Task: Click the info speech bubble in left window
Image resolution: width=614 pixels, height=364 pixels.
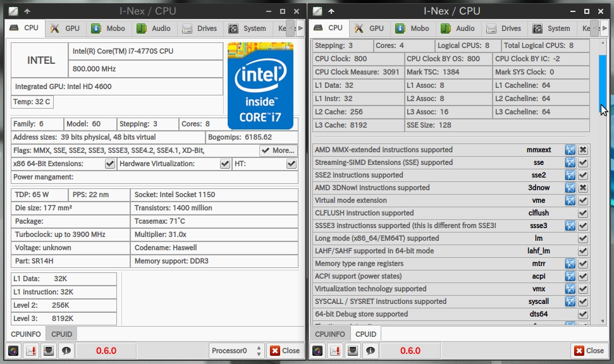Action: point(66,351)
